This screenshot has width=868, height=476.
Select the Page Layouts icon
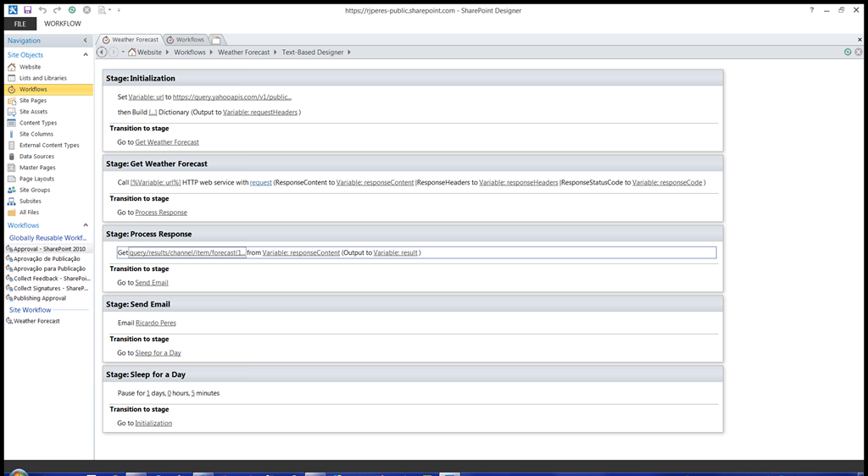pyautogui.click(x=12, y=179)
